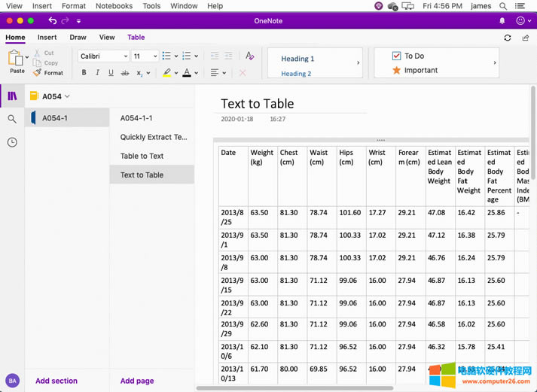Click the increase indent icon

(228, 56)
